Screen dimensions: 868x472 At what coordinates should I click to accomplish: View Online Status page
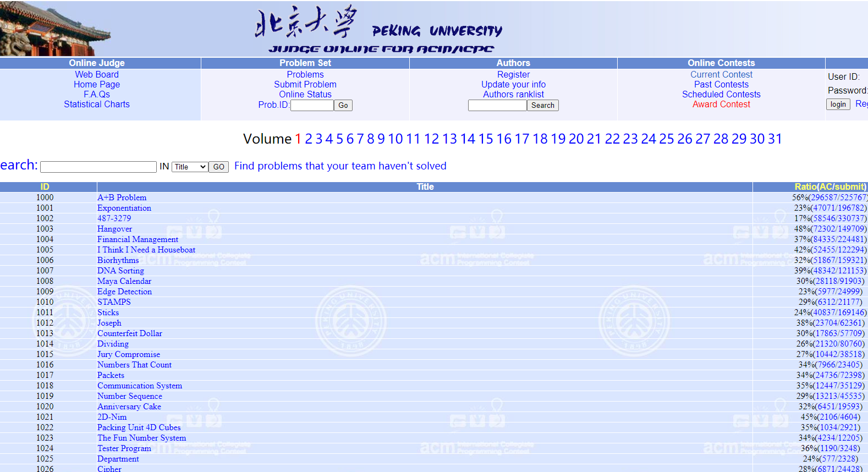(x=305, y=94)
